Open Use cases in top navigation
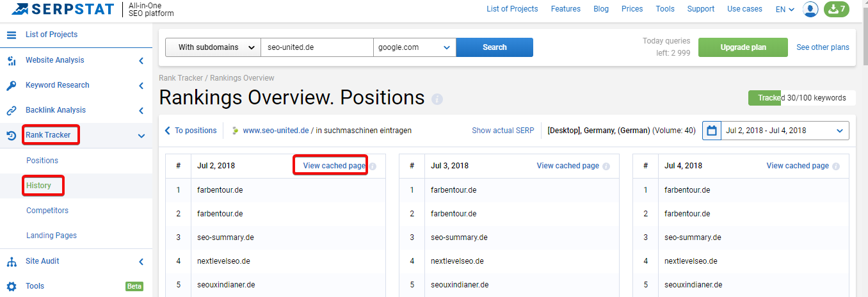868x297 pixels. [x=744, y=9]
